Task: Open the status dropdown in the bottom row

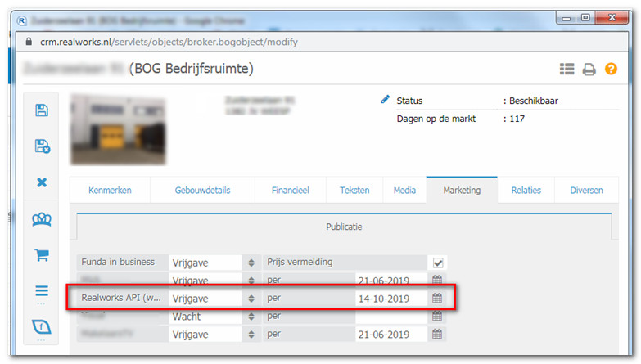Action: pos(214,335)
